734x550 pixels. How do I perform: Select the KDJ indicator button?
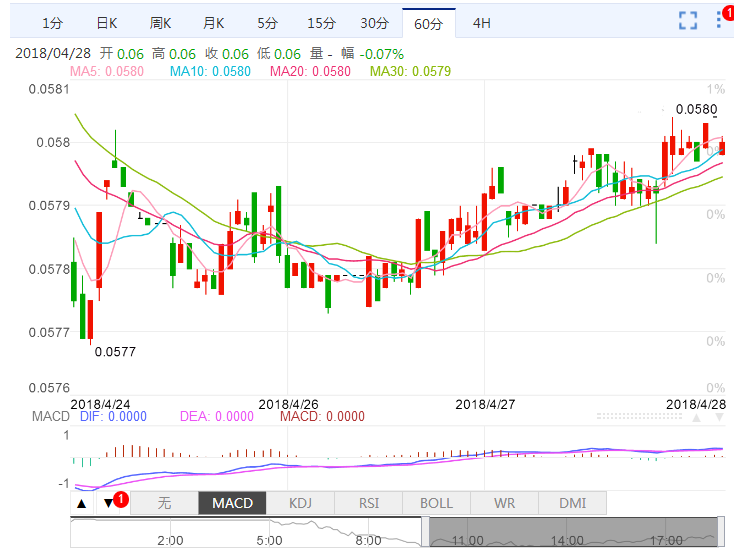[x=300, y=503]
